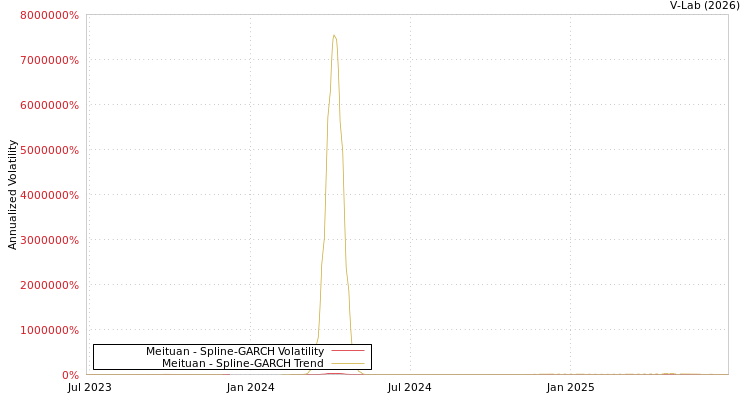Click the Annualized Volatility axis title
The height and width of the screenshot is (400, 750).
point(12,195)
